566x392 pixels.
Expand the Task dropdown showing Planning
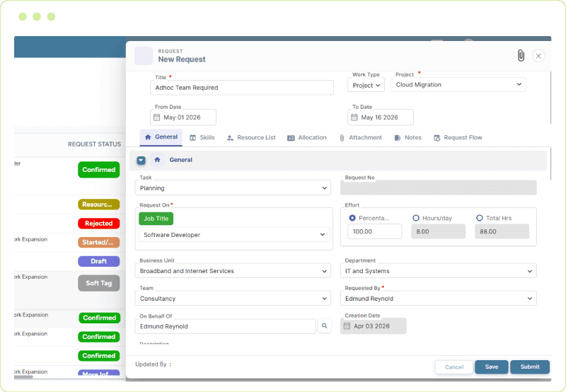pos(233,188)
